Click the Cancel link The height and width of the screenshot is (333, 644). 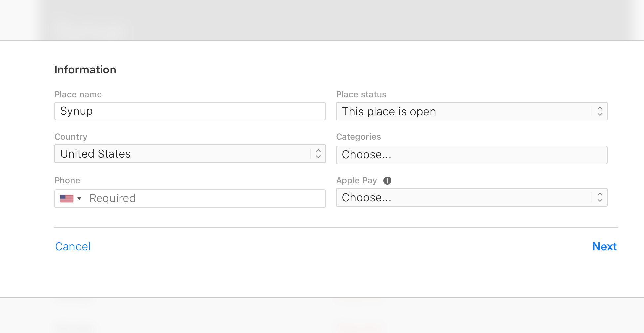click(73, 247)
